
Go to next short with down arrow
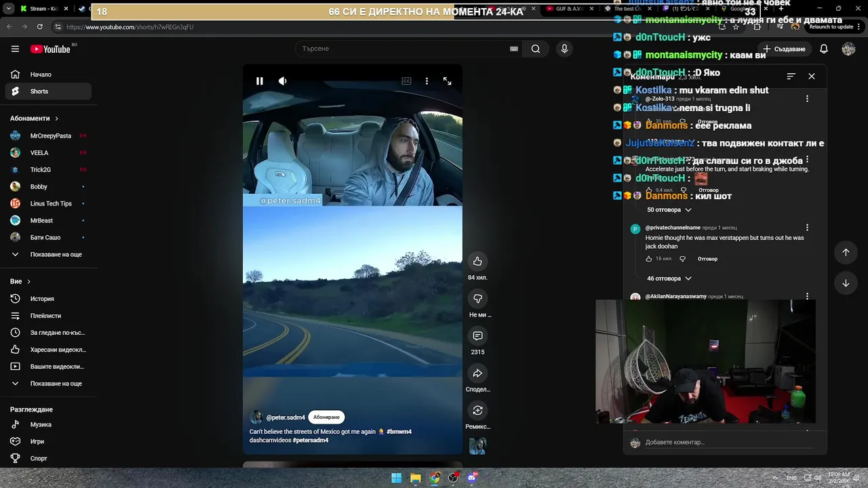pos(846,283)
